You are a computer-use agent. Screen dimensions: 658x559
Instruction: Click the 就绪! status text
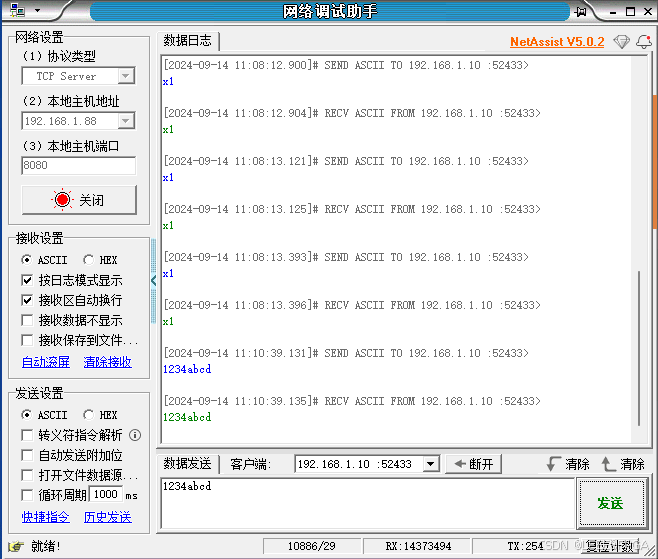coord(46,546)
